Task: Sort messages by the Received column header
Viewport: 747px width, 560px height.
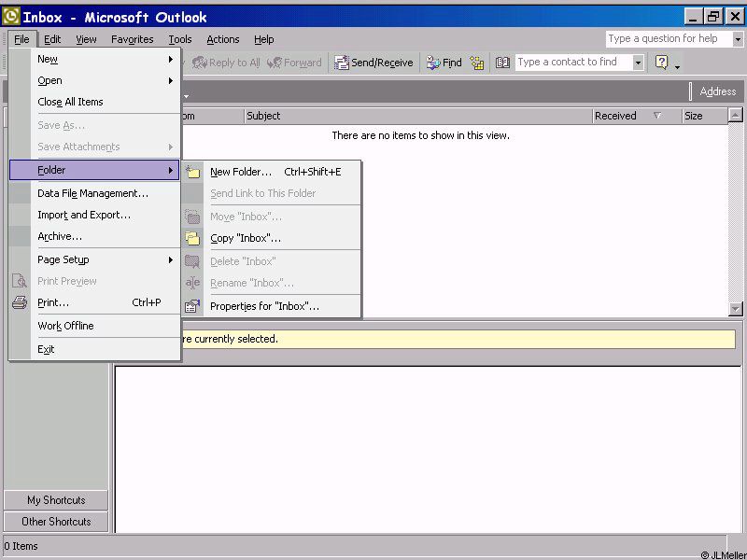Action: pos(616,116)
